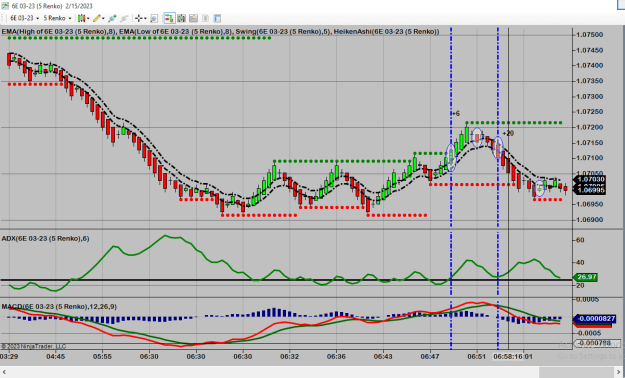The width and height of the screenshot is (625, 378).
Task: Click the 40 level on ADX axis
Action: pos(580,262)
